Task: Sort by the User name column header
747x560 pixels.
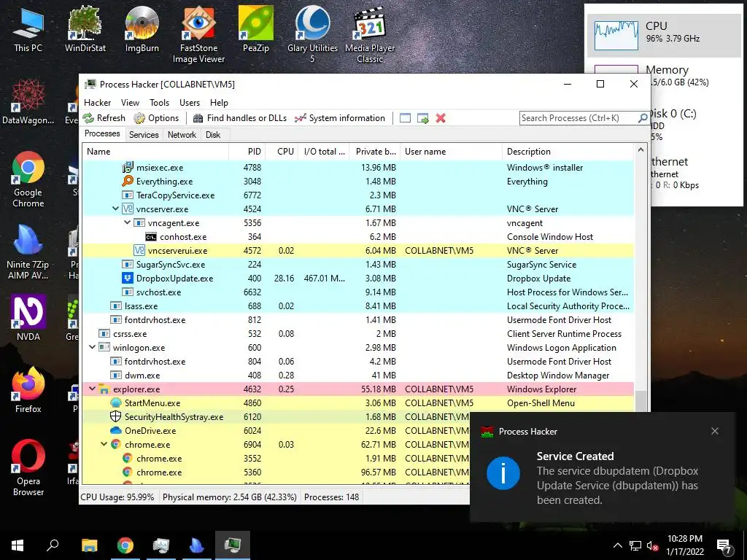Action: 451,152
